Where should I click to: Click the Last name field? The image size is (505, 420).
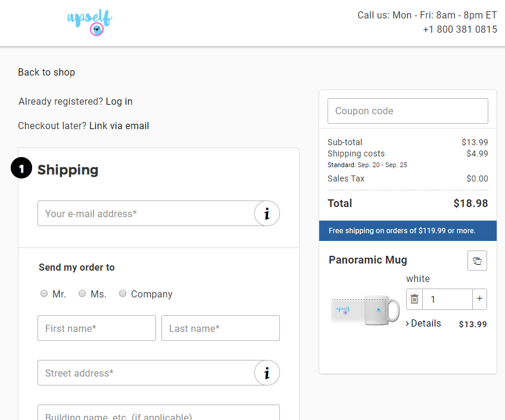(x=220, y=328)
